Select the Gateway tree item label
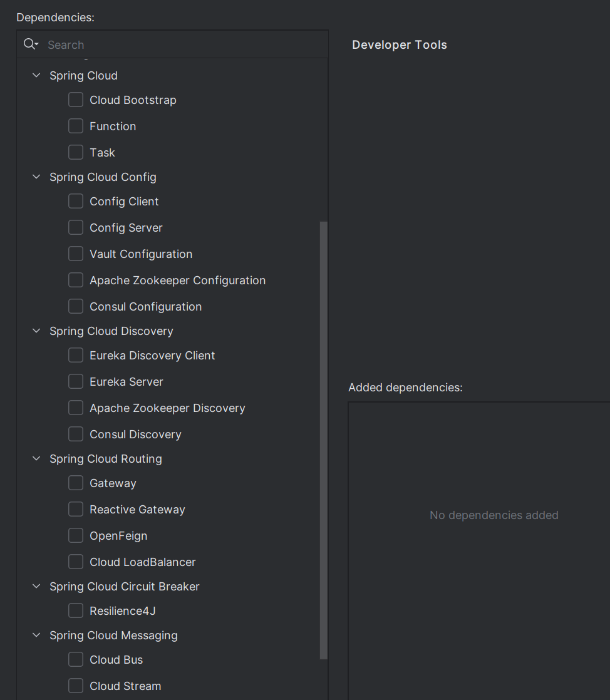Screen dimensions: 610x700 coord(113,483)
